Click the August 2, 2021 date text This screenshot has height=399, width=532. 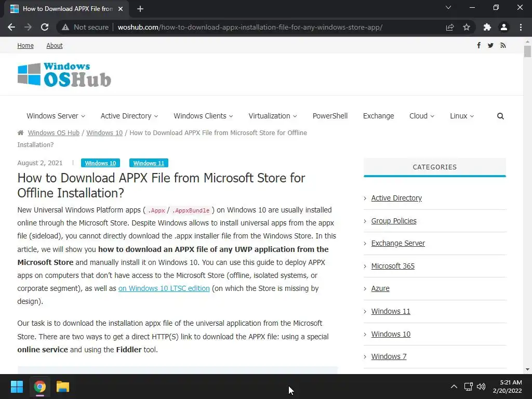pyautogui.click(x=40, y=163)
